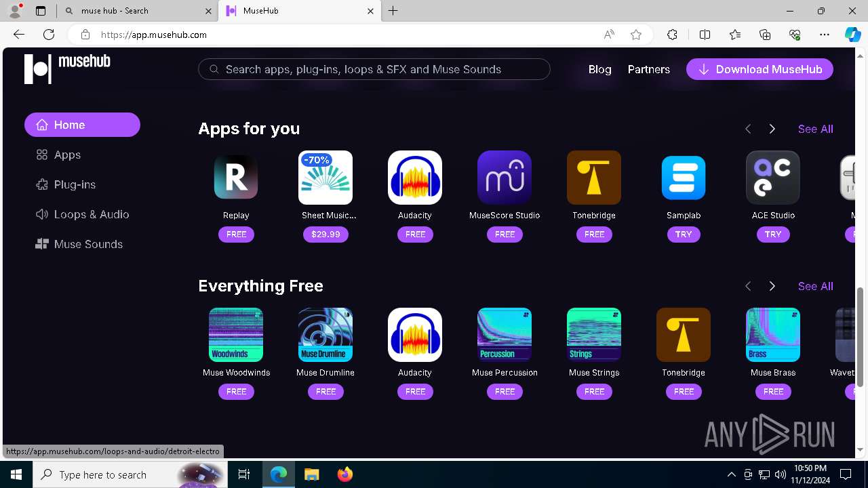
Task: Click FREE button under Muse Woodwinds
Action: [236, 392]
